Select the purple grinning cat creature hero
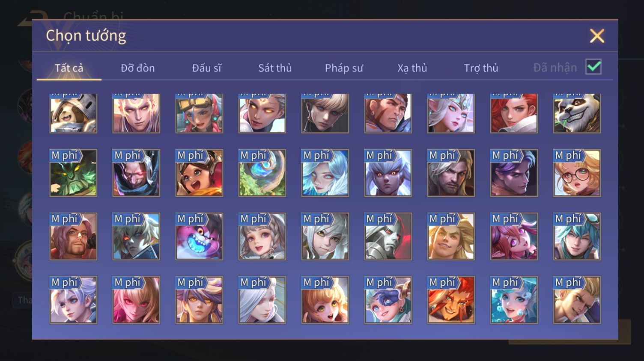 pos(199,236)
